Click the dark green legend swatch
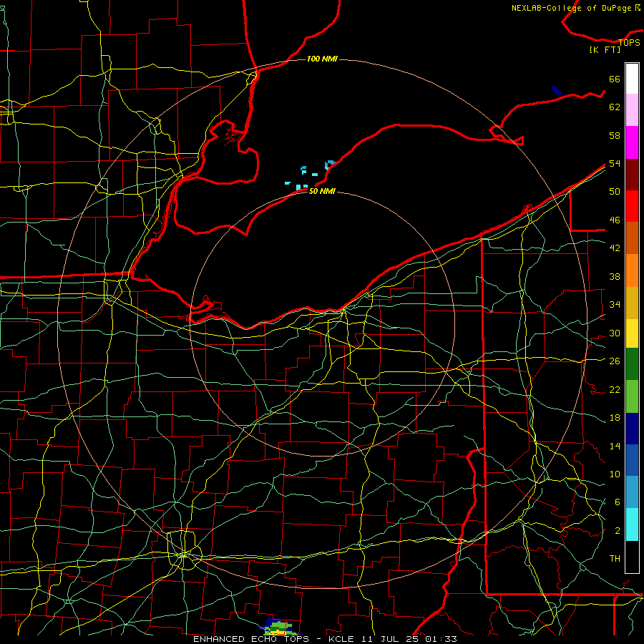Image resolution: width=644 pixels, height=644 pixels. 632,364
